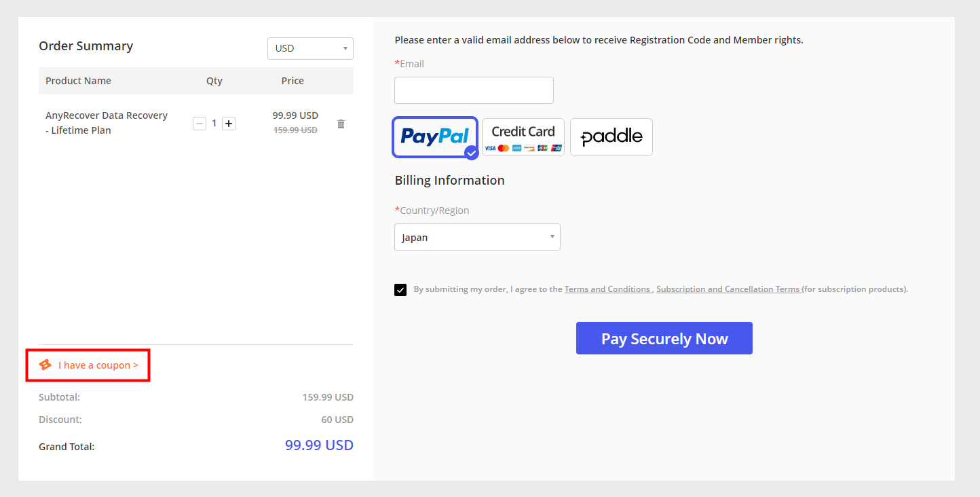Click the I have a coupon link
This screenshot has height=497, width=980.
pos(98,365)
